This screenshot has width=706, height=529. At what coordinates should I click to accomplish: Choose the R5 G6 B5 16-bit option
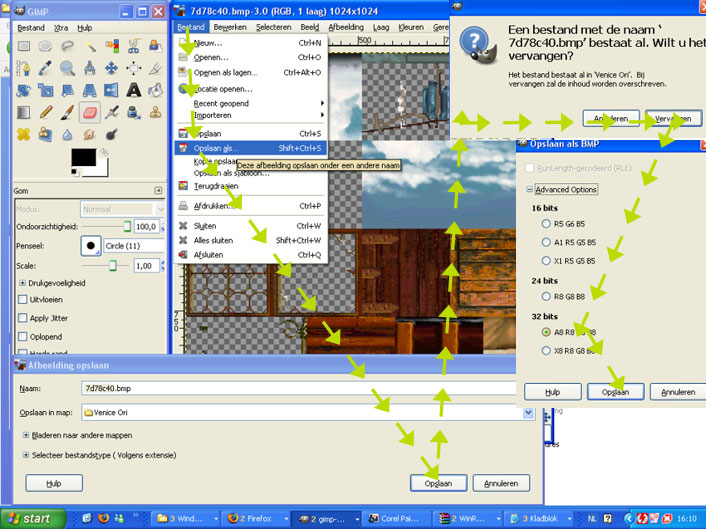tap(546, 223)
